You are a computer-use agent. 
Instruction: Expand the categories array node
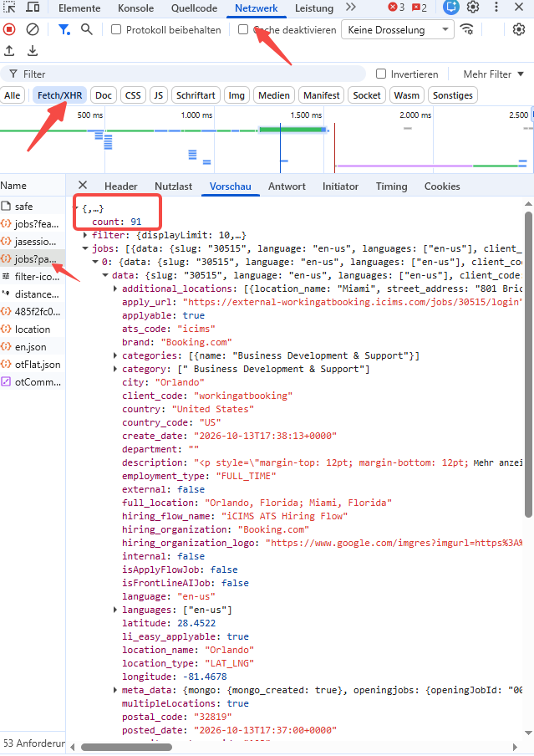click(115, 355)
